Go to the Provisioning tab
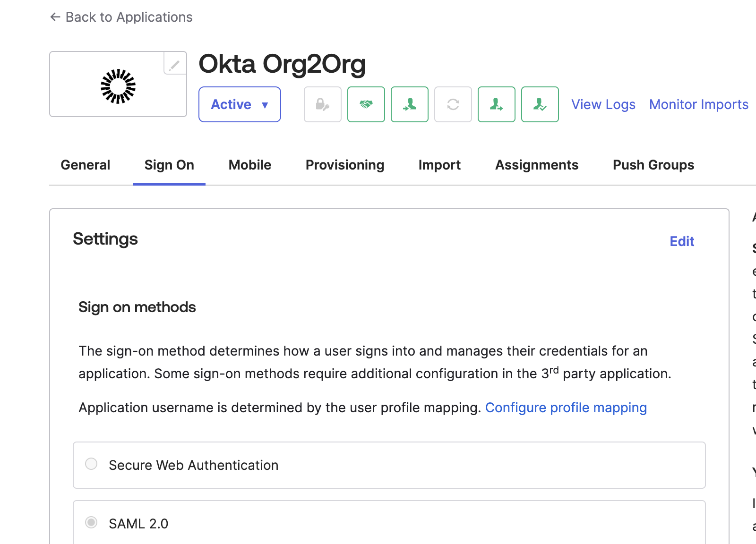 pos(345,165)
